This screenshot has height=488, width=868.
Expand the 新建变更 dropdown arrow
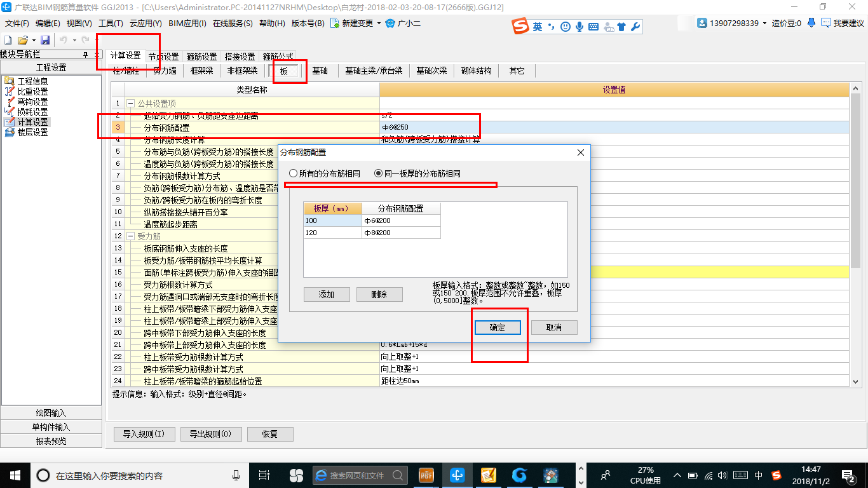click(379, 24)
